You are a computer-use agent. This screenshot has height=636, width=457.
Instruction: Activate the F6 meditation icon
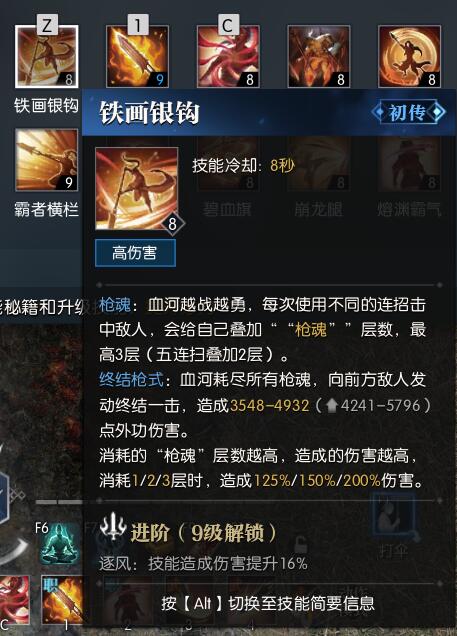point(60,544)
